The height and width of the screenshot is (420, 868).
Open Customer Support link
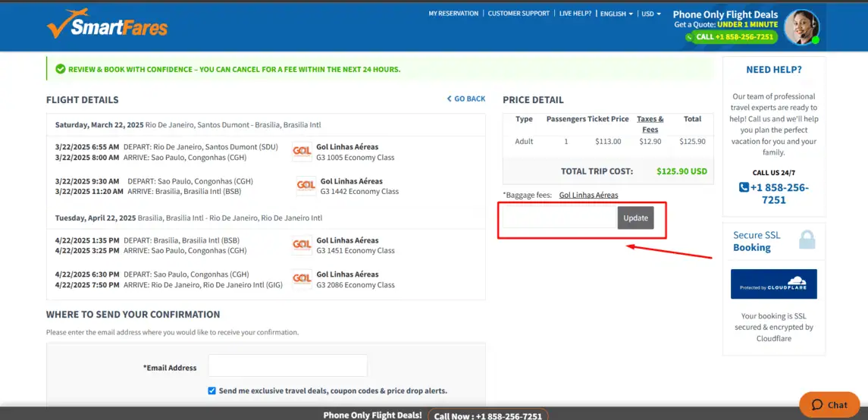(519, 14)
